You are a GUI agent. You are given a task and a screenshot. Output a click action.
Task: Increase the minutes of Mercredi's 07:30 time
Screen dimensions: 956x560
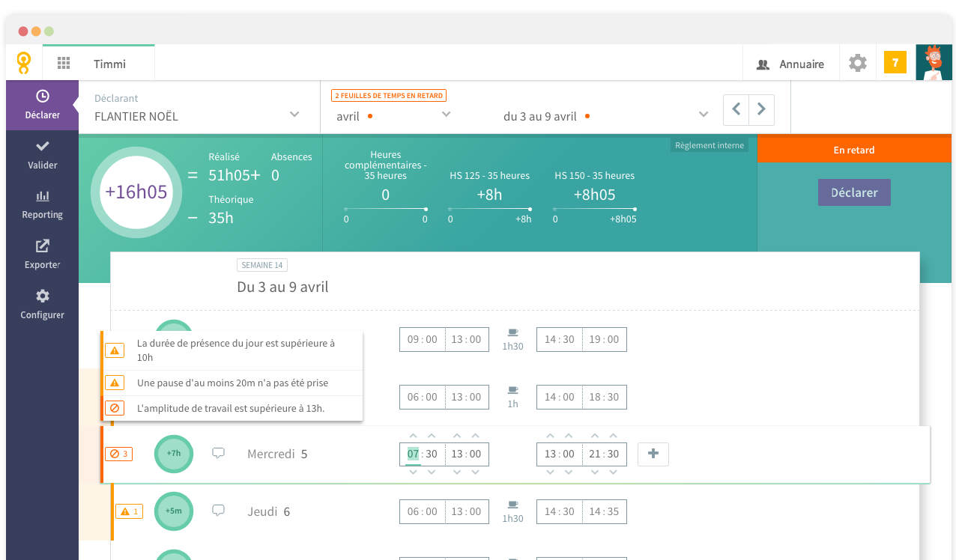tap(432, 436)
